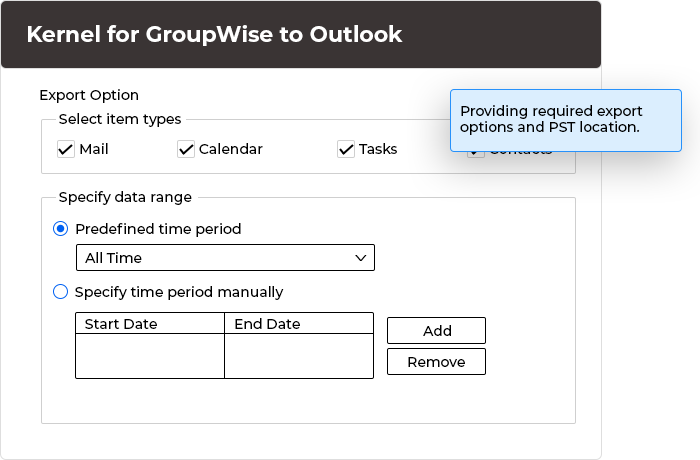This screenshot has width=700, height=460.
Task: Select the End Date column header
Action: coord(299,323)
